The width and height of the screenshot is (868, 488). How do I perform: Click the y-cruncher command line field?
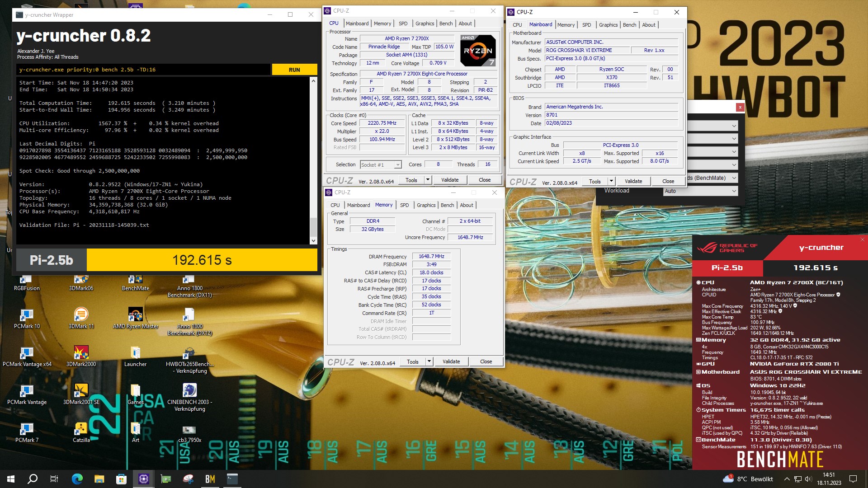pos(144,70)
